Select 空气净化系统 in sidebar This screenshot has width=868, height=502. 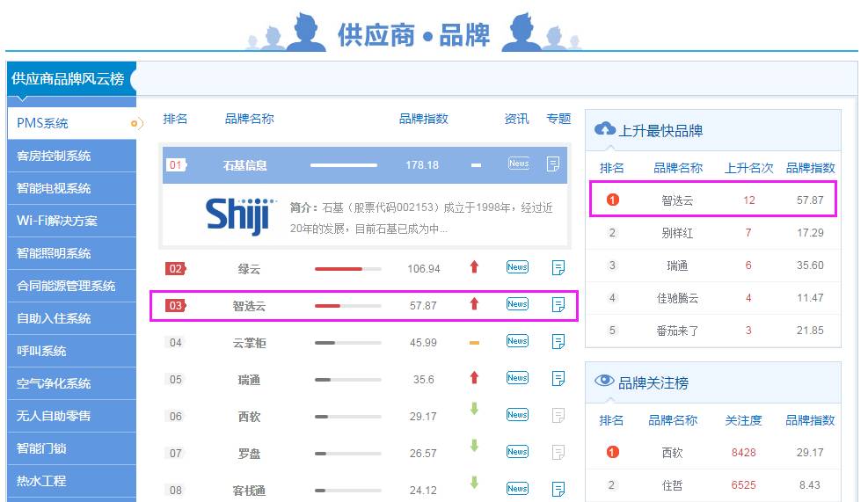[x=71, y=383]
